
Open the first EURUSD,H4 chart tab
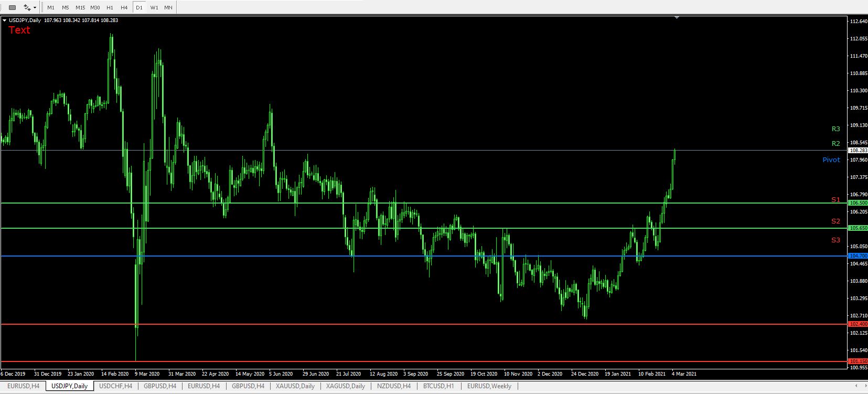[23, 386]
